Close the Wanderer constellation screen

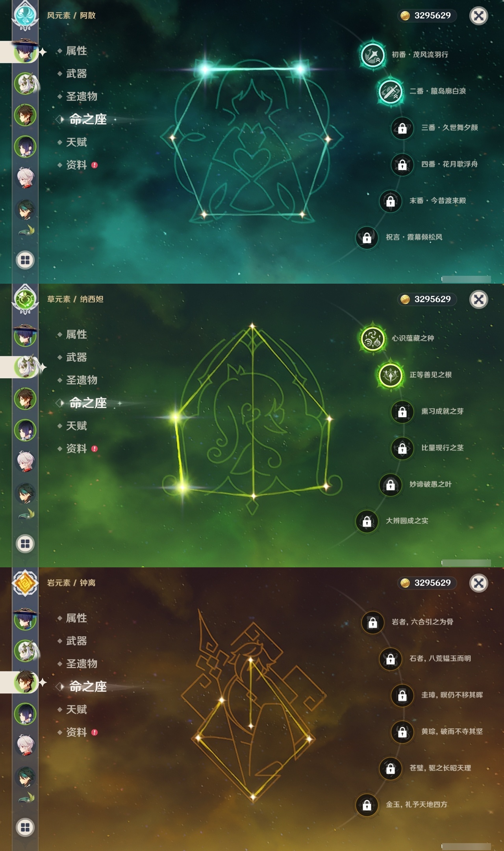pyautogui.click(x=479, y=16)
